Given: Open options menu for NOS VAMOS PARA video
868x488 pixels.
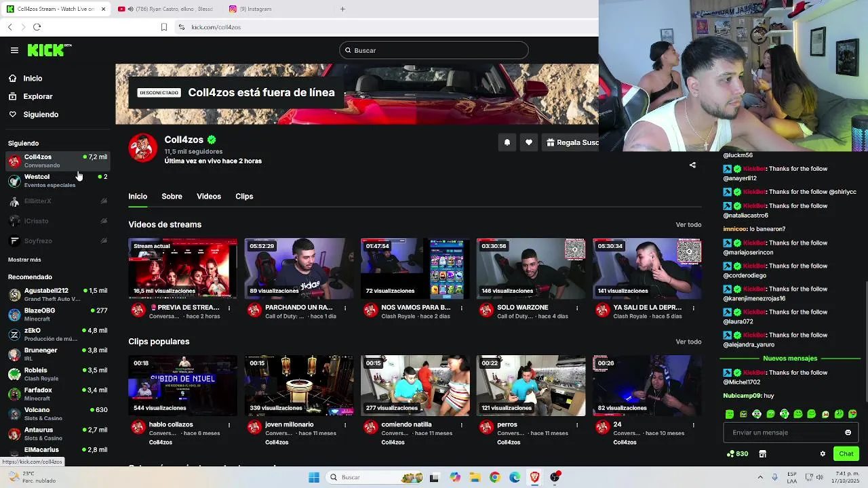Looking at the screenshot, I should pyautogui.click(x=461, y=308).
